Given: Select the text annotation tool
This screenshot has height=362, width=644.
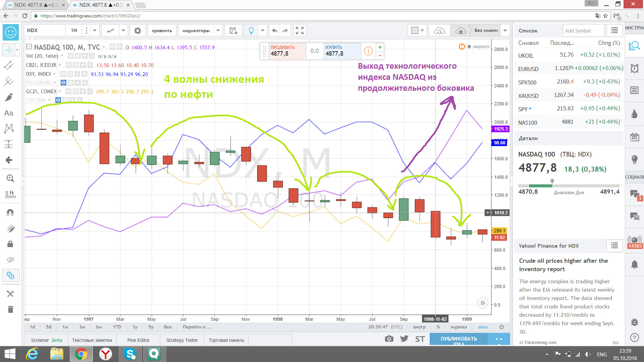Looking at the screenshot, I should 9,113.
